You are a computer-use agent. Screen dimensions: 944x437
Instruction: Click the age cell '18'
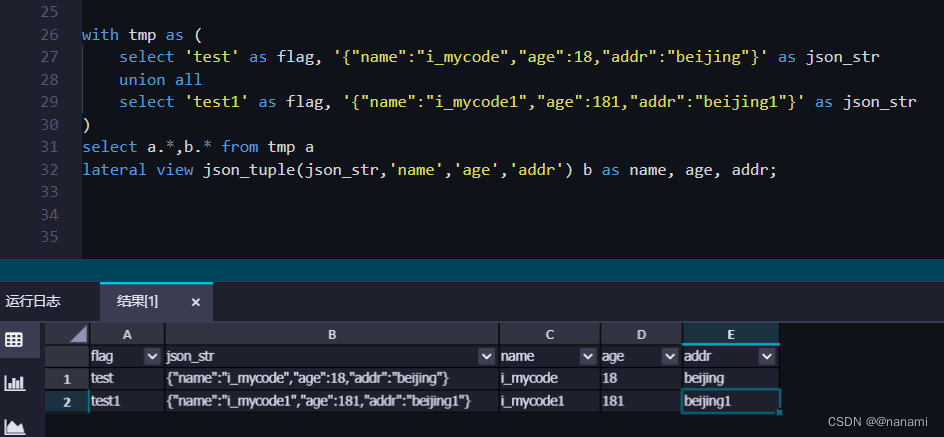641,379
